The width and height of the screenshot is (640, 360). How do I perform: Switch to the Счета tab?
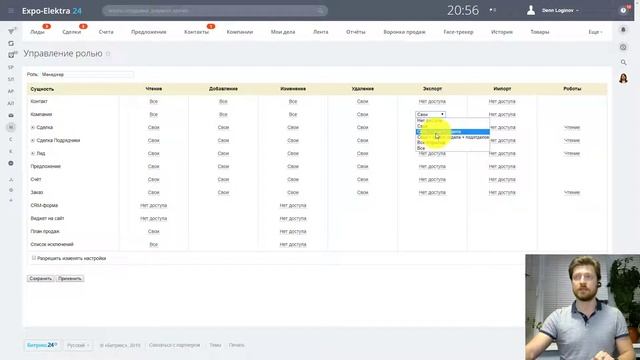pyautogui.click(x=106, y=32)
